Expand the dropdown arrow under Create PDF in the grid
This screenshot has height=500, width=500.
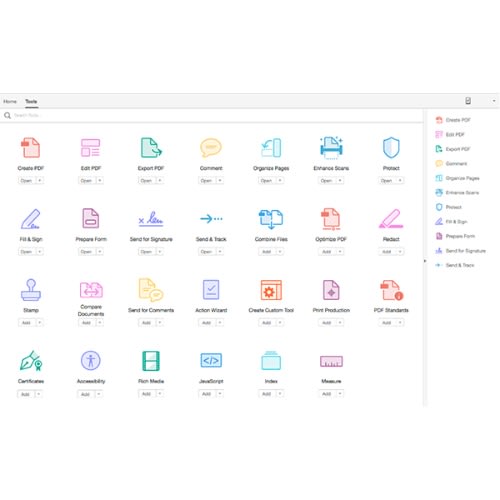click(x=40, y=180)
